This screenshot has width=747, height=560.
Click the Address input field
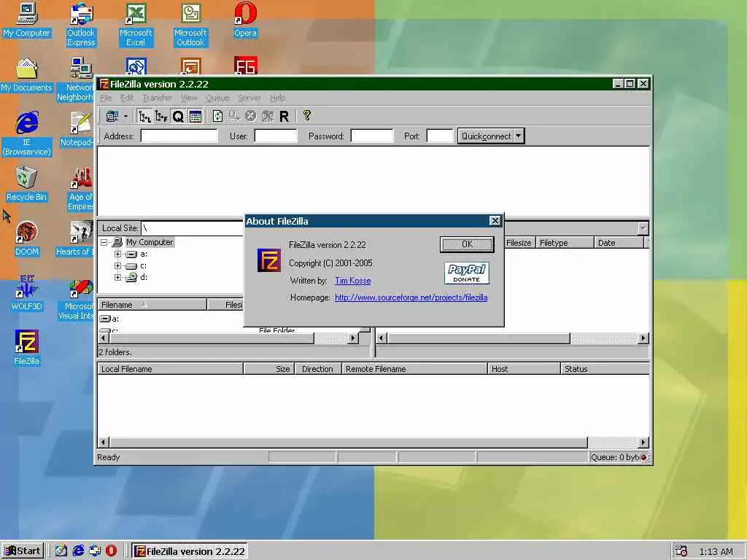tap(179, 136)
